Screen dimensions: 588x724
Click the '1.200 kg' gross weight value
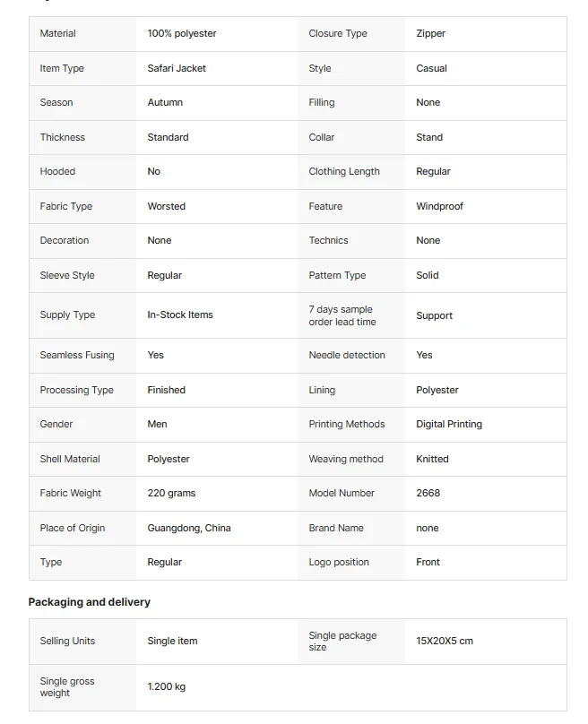(x=167, y=686)
